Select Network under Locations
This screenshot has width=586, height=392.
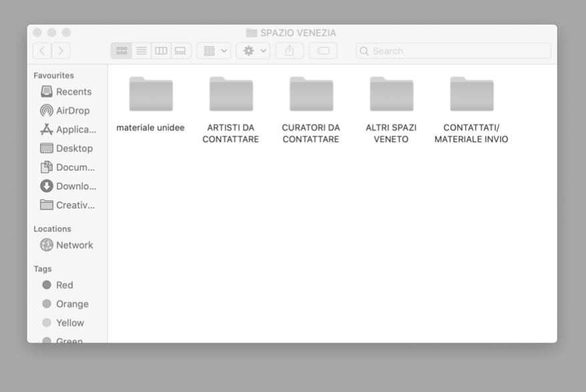point(67,245)
